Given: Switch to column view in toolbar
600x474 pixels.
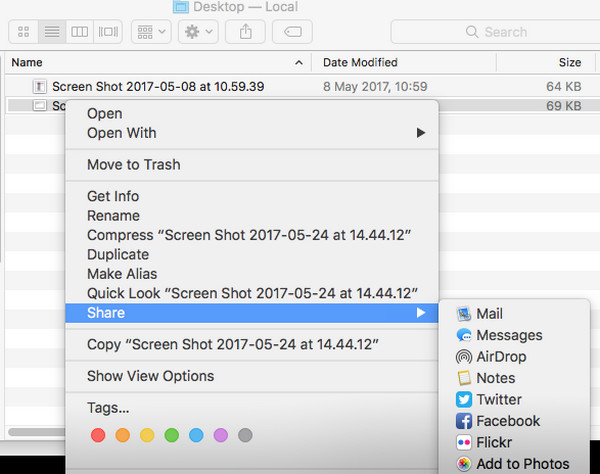Looking at the screenshot, I should point(81,32).
